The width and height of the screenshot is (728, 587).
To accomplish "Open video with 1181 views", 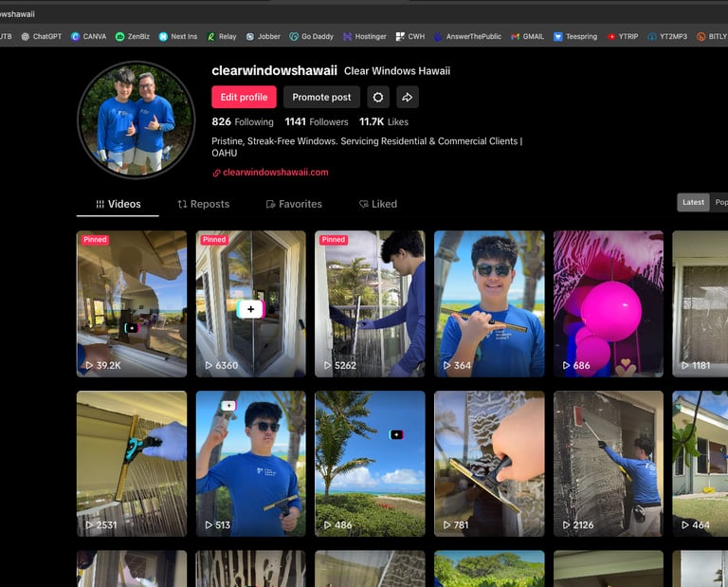I will pos(701,303).
